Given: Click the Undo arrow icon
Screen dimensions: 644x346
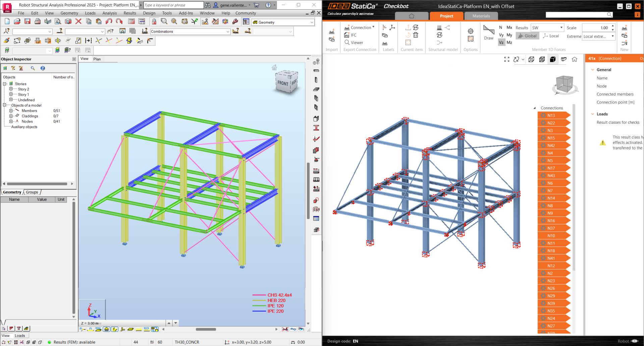Looking at the screenshot, I should click(x=109, y=21).
